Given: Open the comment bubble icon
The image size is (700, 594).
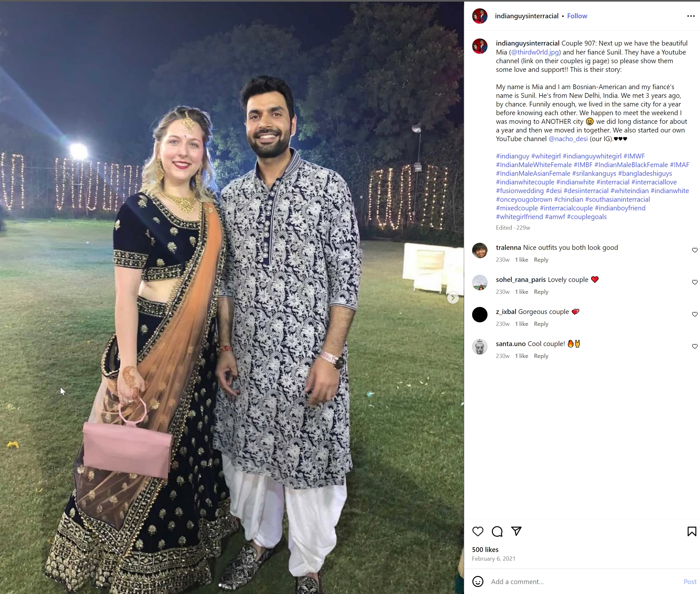Looking at the screenshot, I should click(497, 531).
